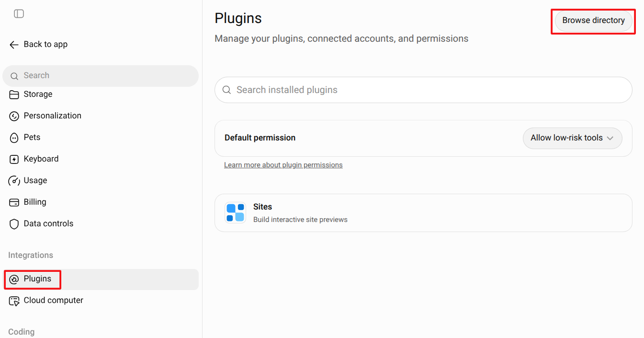644x338 pixels.
Task: Open the Allow low-risk tools dropdown
Action: tap(573, 138)
